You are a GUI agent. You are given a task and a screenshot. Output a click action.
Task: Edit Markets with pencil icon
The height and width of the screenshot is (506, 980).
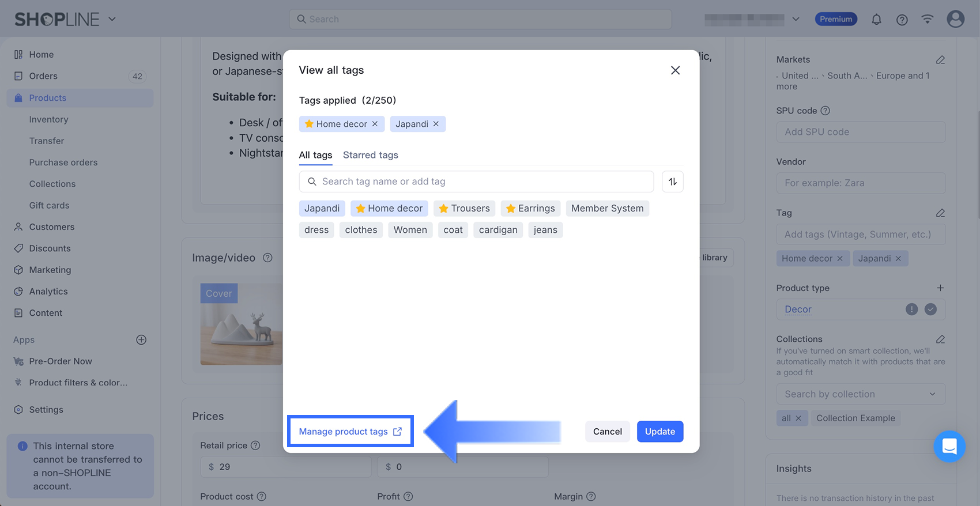coord(940,60)
